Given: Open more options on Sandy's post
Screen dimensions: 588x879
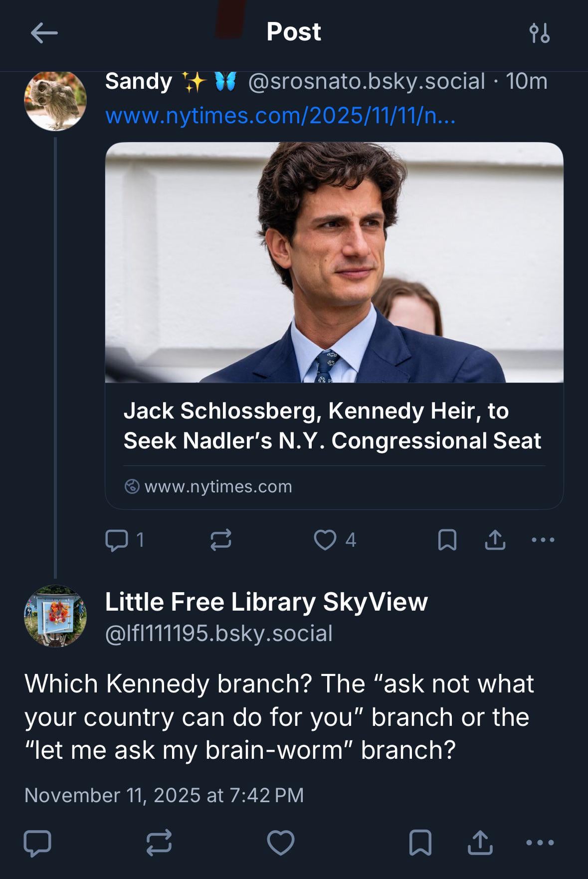Looking at the screenshot, I should click(543, 540).
